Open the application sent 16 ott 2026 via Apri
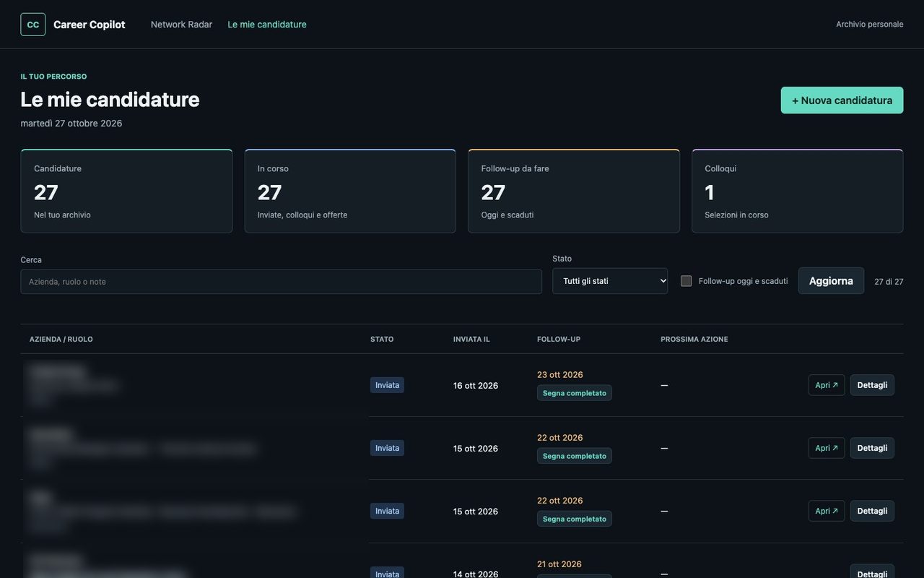924x578 pixels. click(827, 385)
